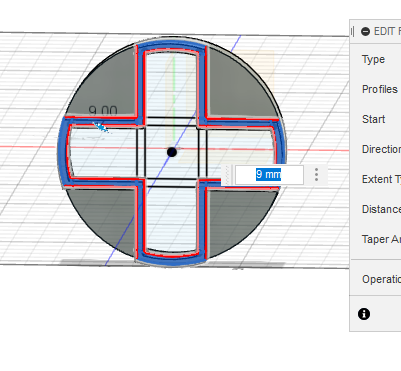
Task: Click the info icon at the panel bottom
Action: pos(364,314)
